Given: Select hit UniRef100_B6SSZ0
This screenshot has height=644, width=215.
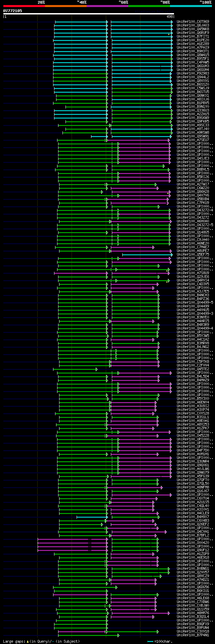Looking at the screenshot, I should pos(193,84).
